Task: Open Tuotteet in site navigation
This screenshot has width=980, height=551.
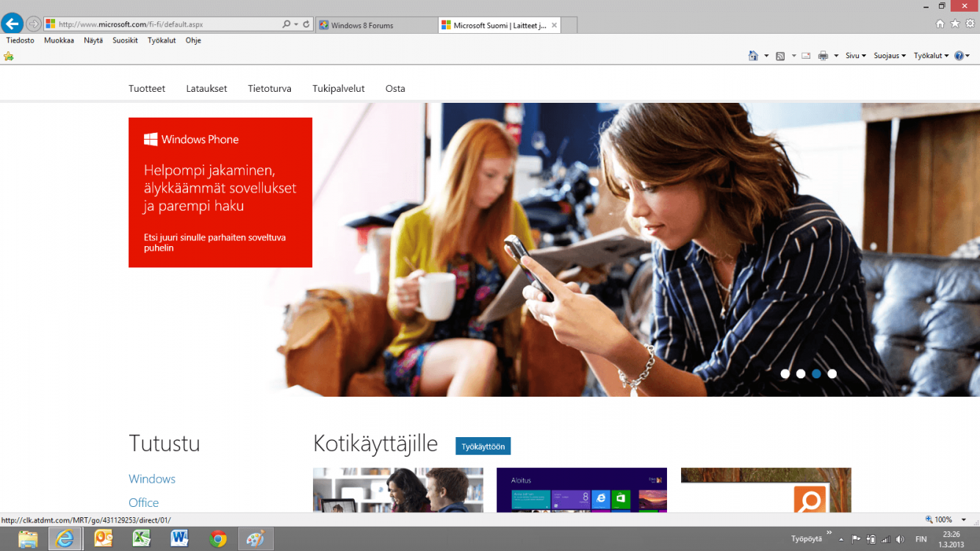Action: pos(147,88)
